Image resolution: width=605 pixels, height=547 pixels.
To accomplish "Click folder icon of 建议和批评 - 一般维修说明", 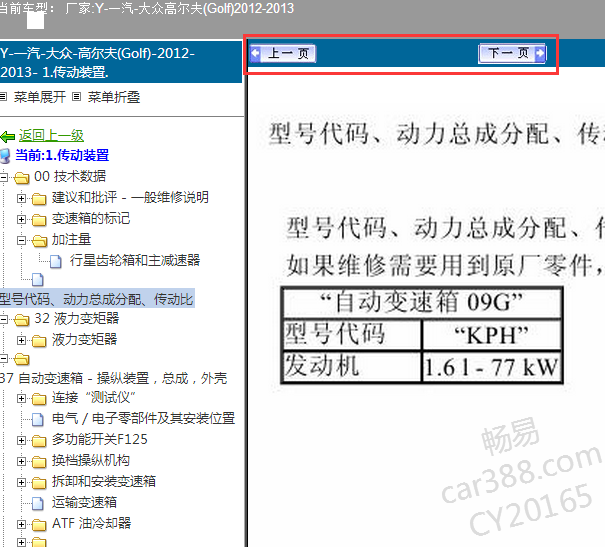I will pyautogui.click(x=39, y=199).
